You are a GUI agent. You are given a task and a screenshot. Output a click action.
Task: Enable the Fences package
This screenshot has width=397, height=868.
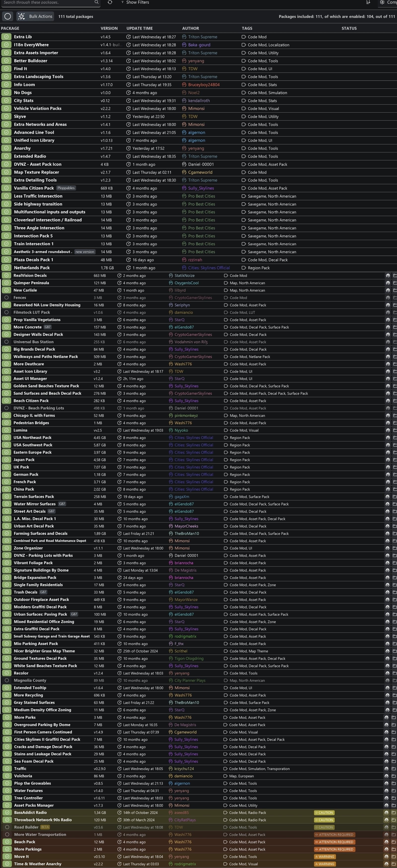coord(6,298)
